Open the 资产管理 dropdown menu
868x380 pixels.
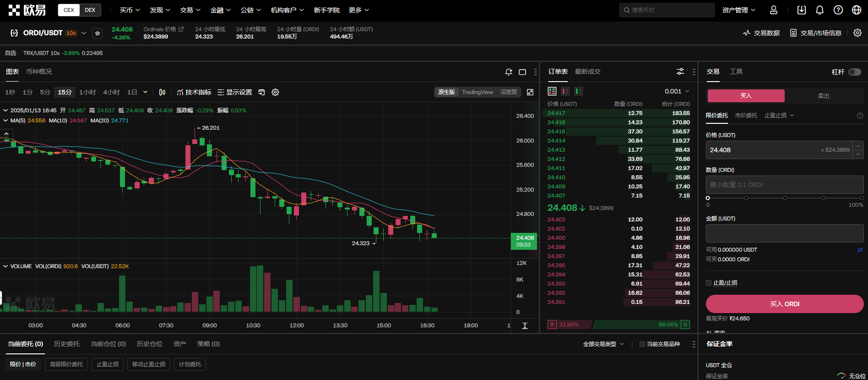click(x=738, y=10)
